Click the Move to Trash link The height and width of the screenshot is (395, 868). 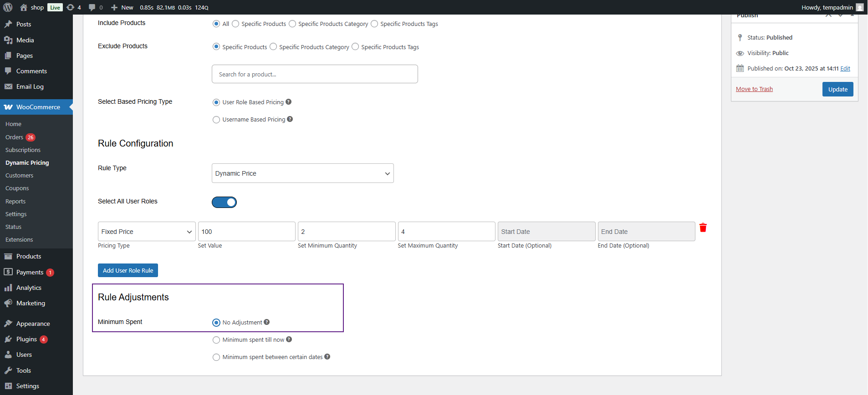(x=754, y=89)
